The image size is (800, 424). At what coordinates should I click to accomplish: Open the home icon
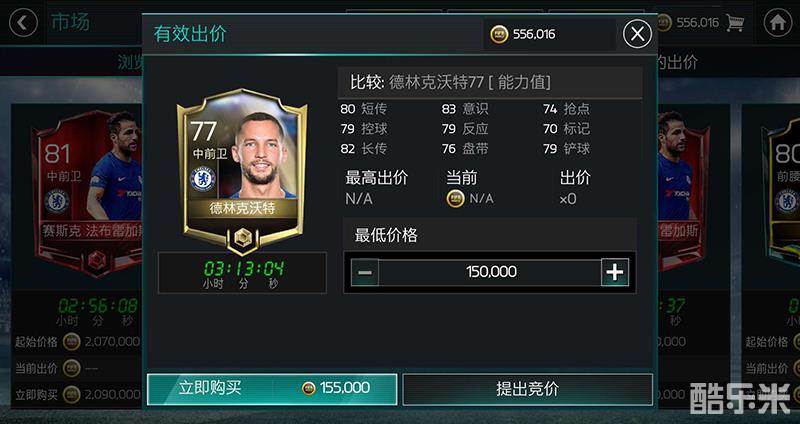point(778,23)
